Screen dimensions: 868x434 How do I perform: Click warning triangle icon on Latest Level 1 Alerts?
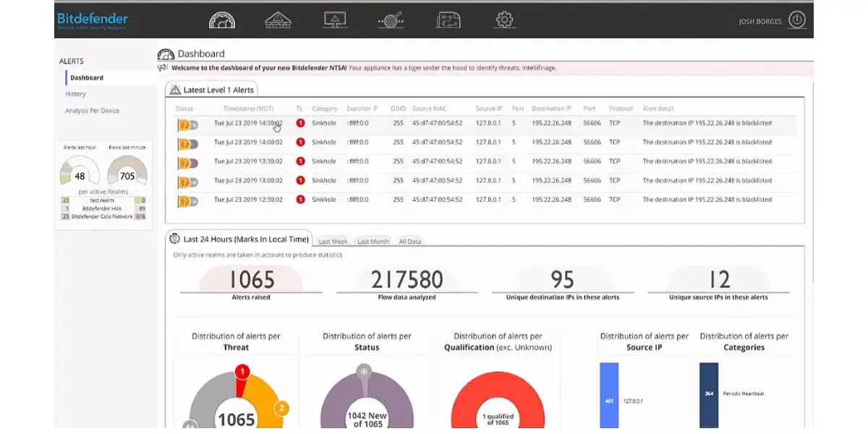(x=174, y=90)
